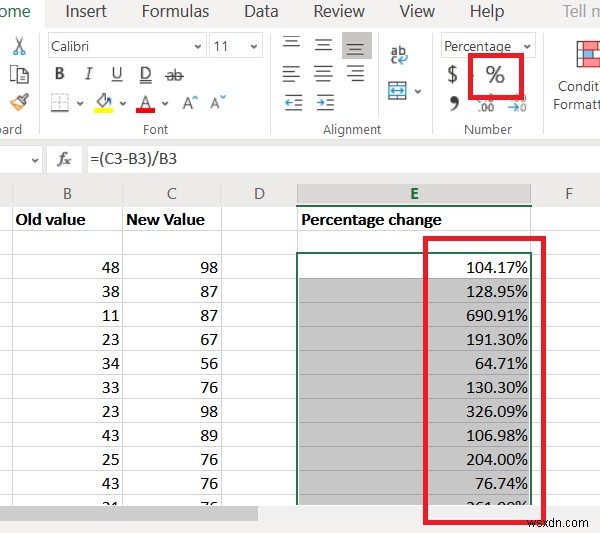The width and height of the screenshot is (600, 533).
Task: Toggle Italic formatting
Action: tap(88, 73)
